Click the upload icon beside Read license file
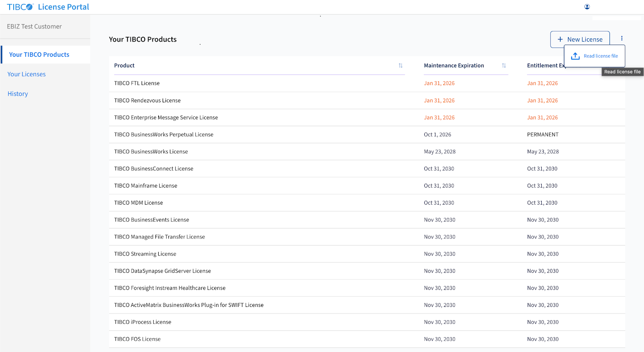Screen dimensions: 644x352 point(575,56)
